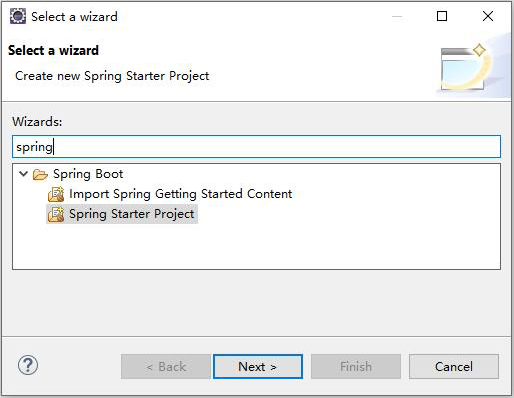The width and height of the screenshot is (514, 398).
Task: Click the greyed-out Finish button
Action: point(356,367)
